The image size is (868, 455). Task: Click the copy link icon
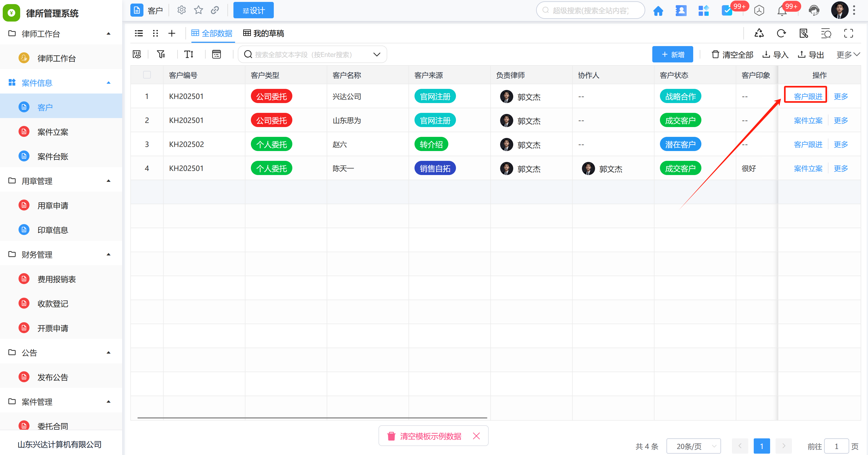215,10
